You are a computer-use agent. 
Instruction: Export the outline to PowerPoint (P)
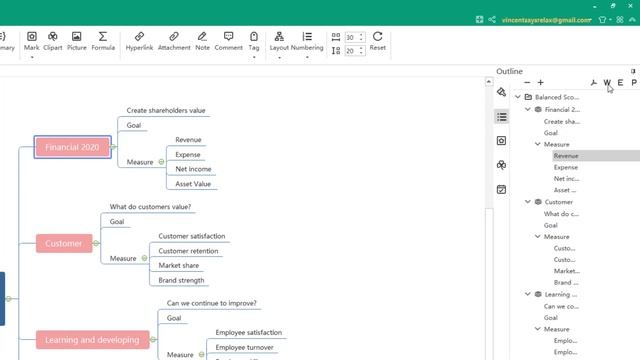pos(634,83)
